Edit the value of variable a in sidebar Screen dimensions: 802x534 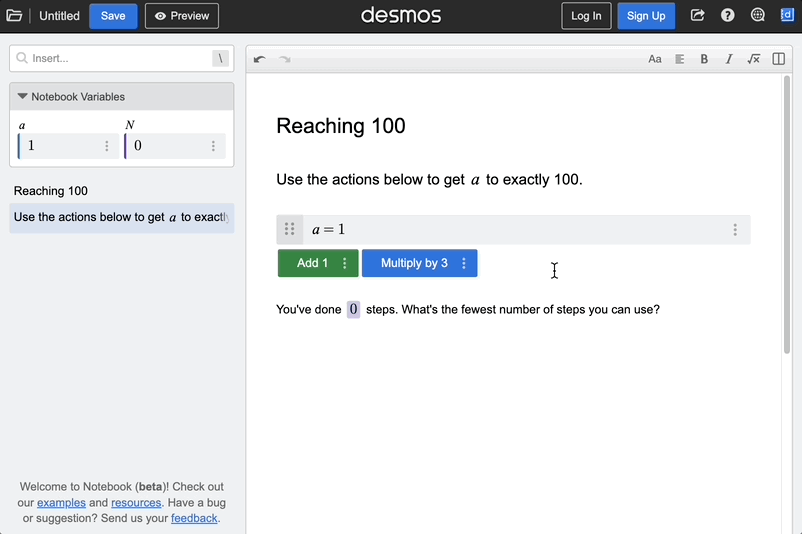[x=59, y=146]
